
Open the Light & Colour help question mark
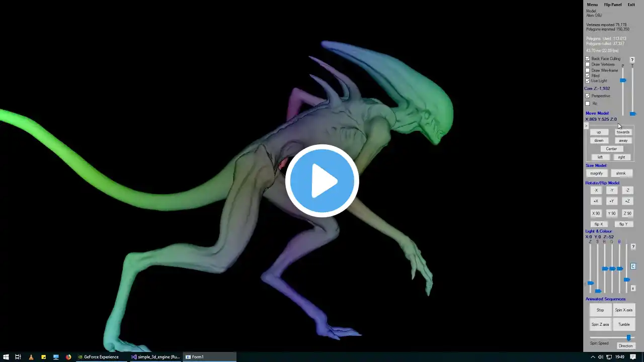pos(633,247)
